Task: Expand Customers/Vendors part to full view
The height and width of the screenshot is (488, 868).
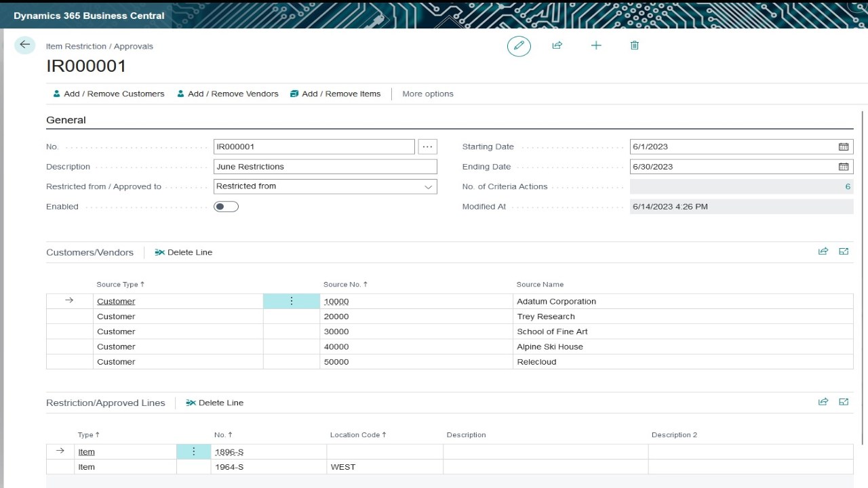Action: pyautogui.click(x=844, y=251)
